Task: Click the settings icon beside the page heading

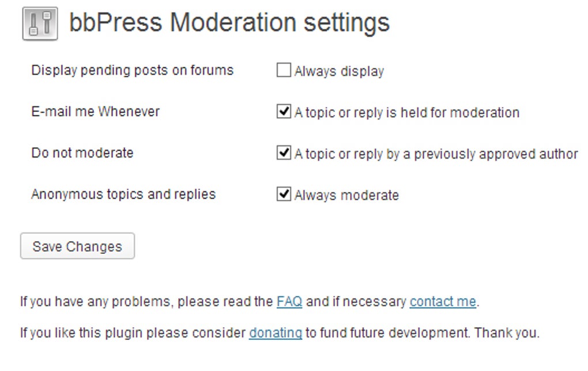Action: point(40,24)
